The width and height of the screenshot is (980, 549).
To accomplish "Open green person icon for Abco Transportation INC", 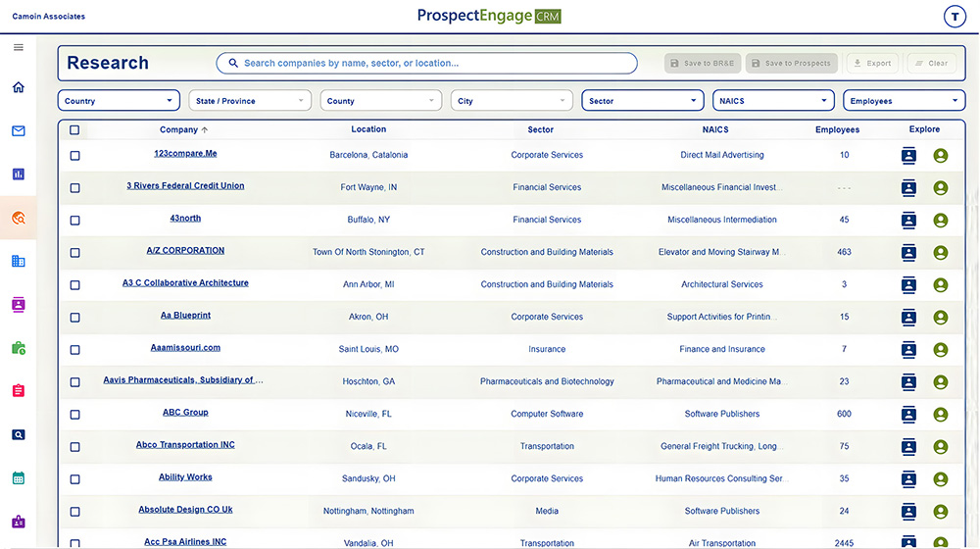I will (x=940, y=446).
